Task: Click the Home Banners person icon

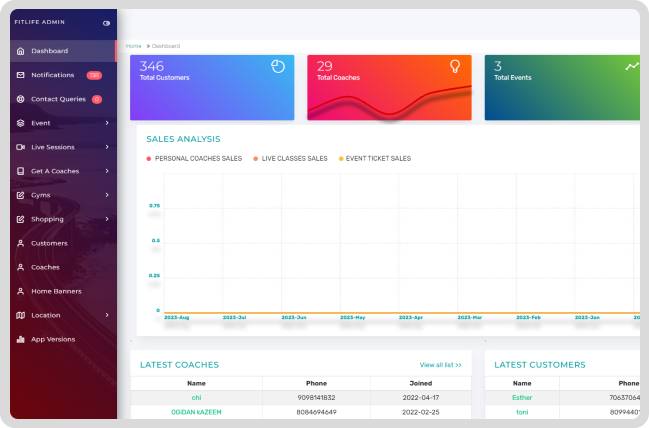Action: [20, 291]
